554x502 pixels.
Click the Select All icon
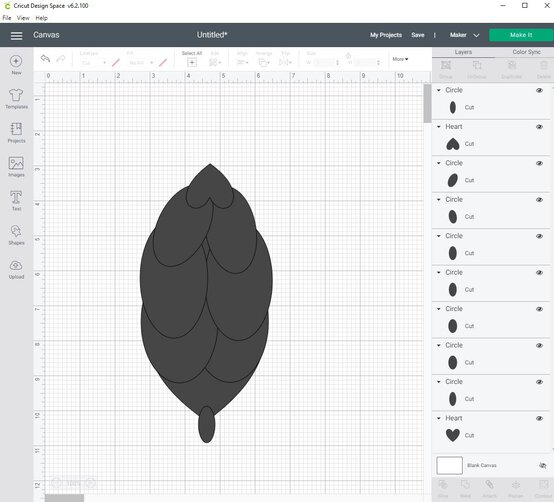click(x=192, y=63)
